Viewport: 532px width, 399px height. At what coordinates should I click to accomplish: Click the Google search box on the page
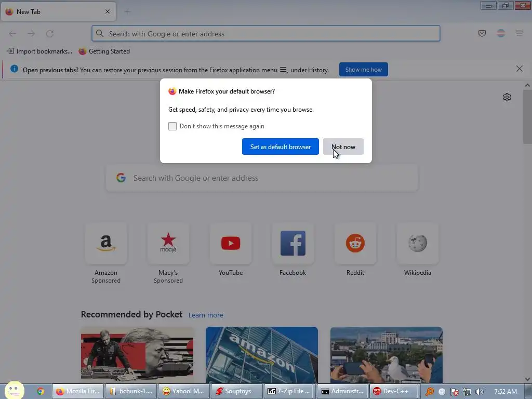point(262,178)
